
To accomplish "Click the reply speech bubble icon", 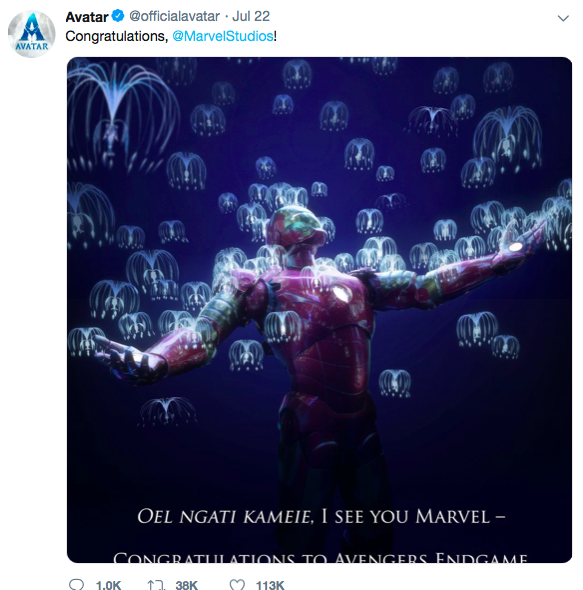I will tap(77, 585).
